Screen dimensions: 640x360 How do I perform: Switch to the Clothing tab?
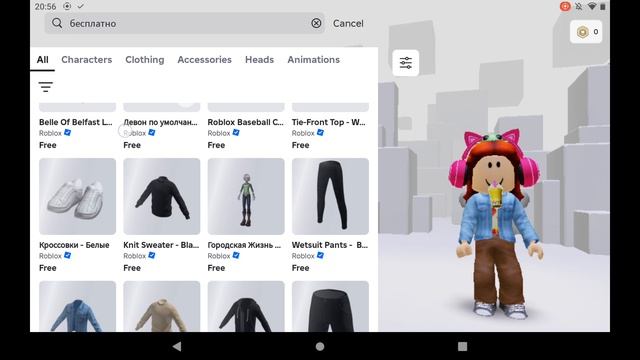click(x=144, y=60)
